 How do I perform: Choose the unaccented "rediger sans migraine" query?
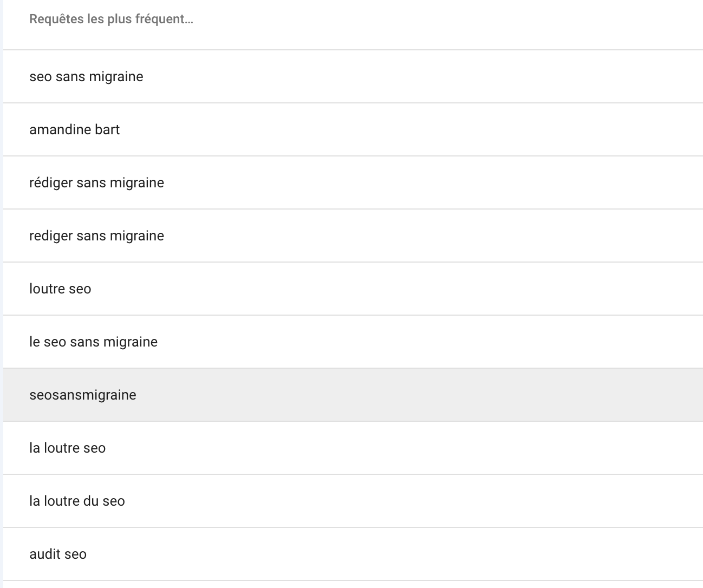(x=353, y=236)
